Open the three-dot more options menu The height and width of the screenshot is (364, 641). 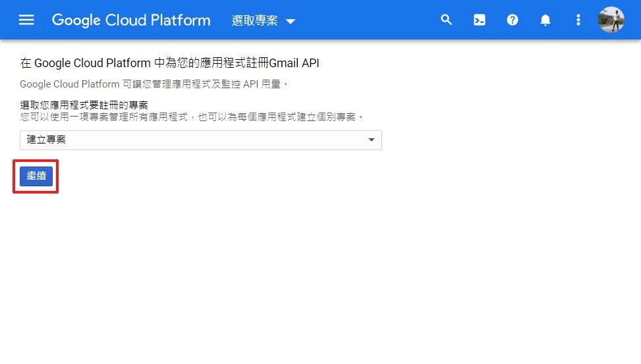click(x=578, y=20)
